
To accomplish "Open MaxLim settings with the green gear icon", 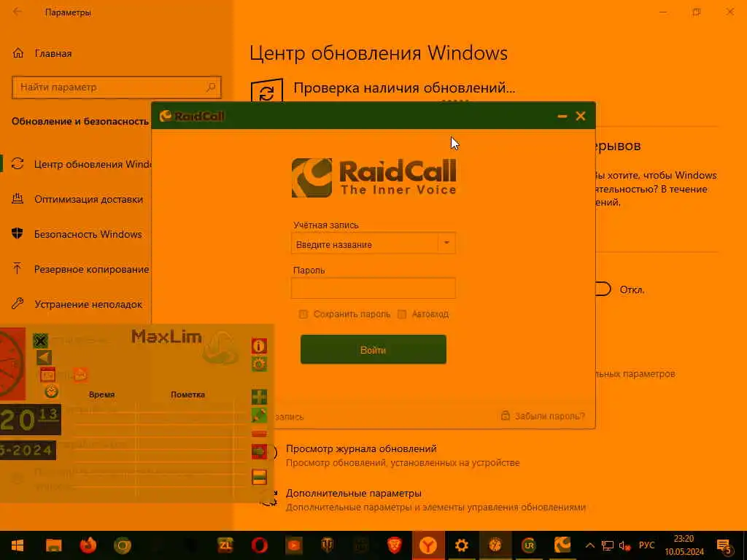I will click(x=259, y=364).
